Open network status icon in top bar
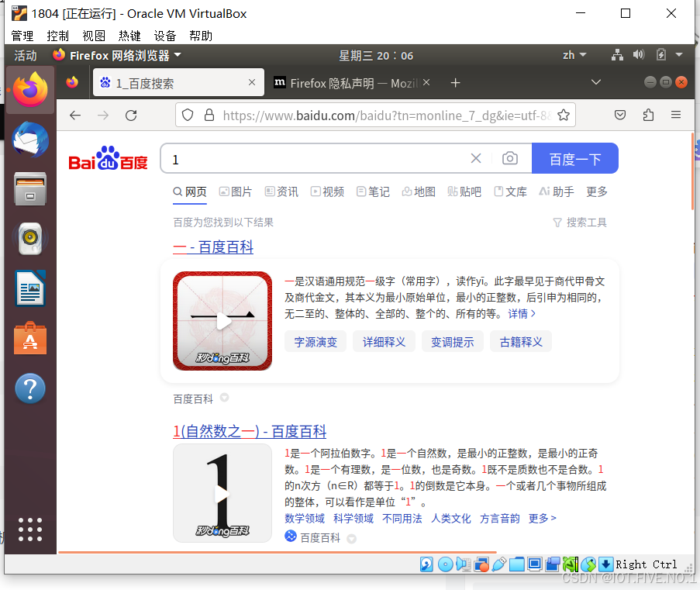The height and width of the screenshot is (590, 700). point(617,55)
